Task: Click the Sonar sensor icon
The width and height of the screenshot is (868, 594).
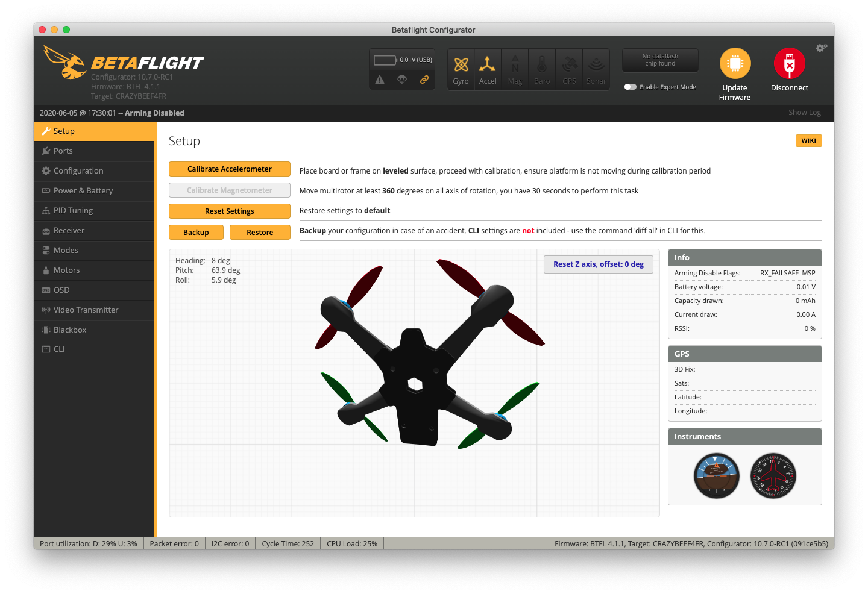Action: pos(596,70)
